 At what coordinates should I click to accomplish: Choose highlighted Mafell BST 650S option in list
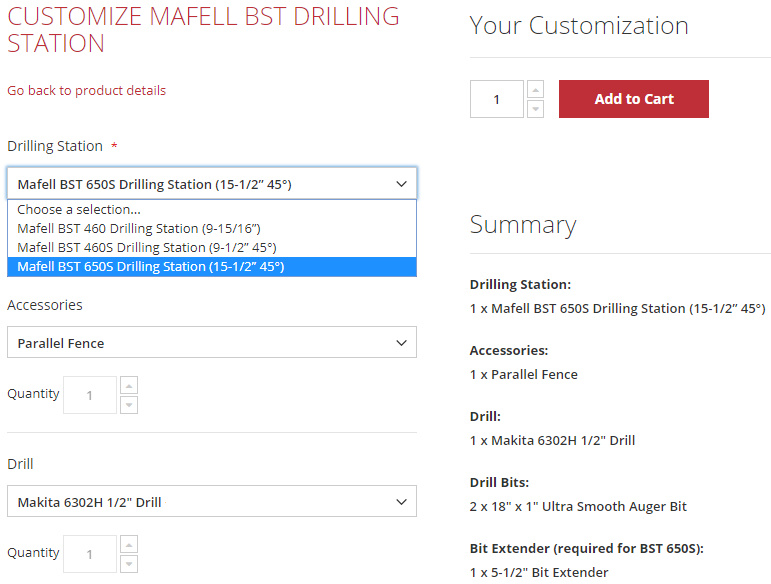(150, 266)
